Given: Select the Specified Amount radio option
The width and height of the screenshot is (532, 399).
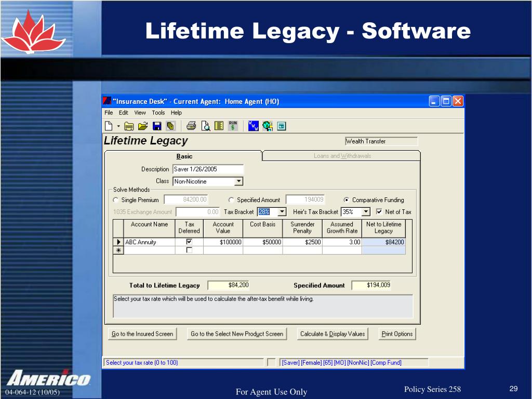Looking at the screenshot, I should [231, 200].
